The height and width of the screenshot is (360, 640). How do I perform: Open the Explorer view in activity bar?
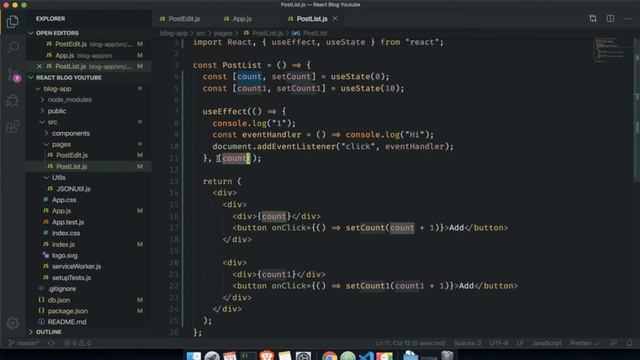[12, 22]
